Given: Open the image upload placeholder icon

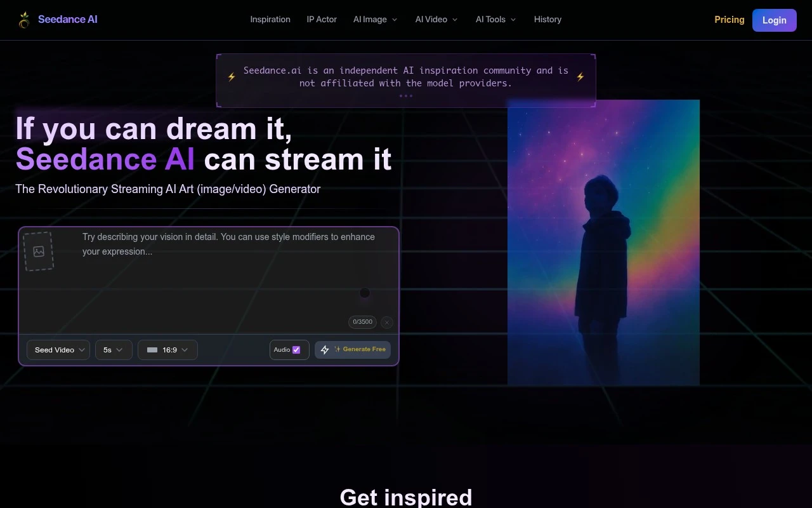Looking at the screenshot, I should coord(39,251).
